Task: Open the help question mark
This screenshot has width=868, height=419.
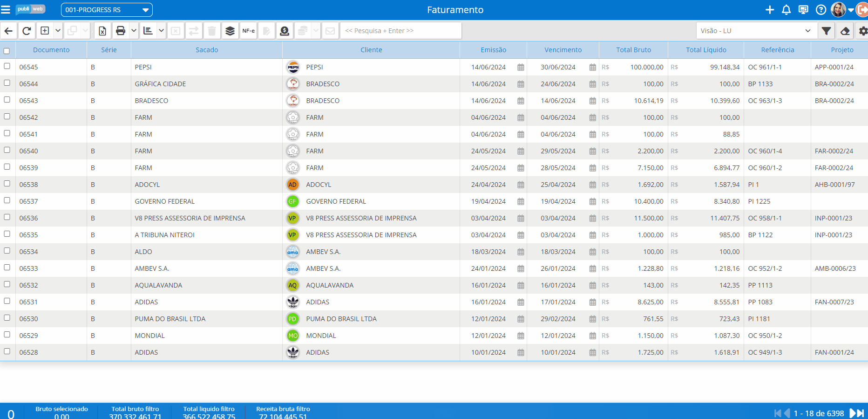Action: 821,10
